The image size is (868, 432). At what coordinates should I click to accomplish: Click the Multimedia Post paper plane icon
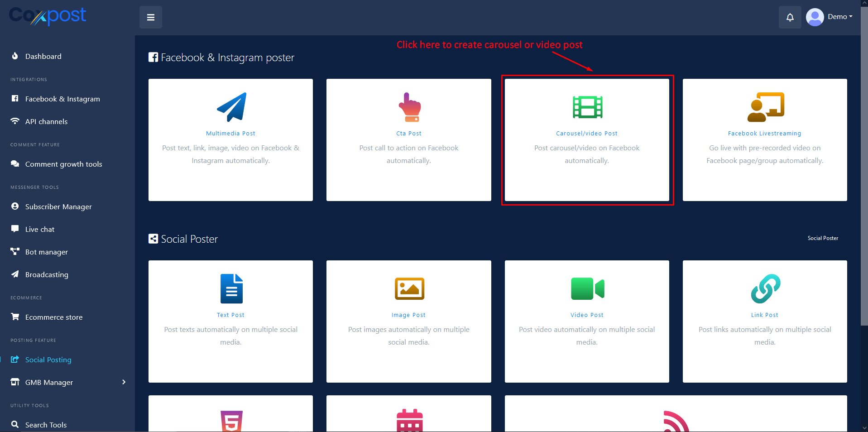(231, 107)
